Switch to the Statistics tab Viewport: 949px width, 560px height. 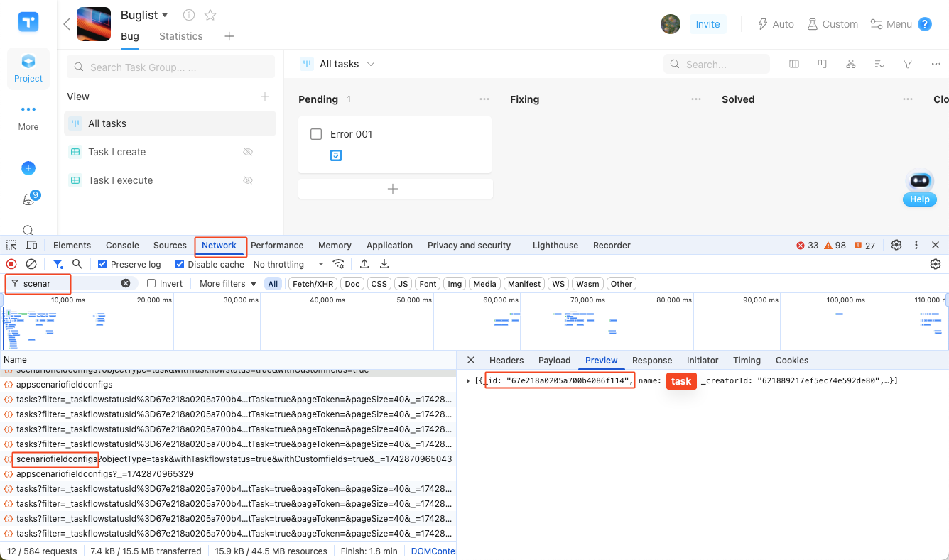click(x=181, y=36)
